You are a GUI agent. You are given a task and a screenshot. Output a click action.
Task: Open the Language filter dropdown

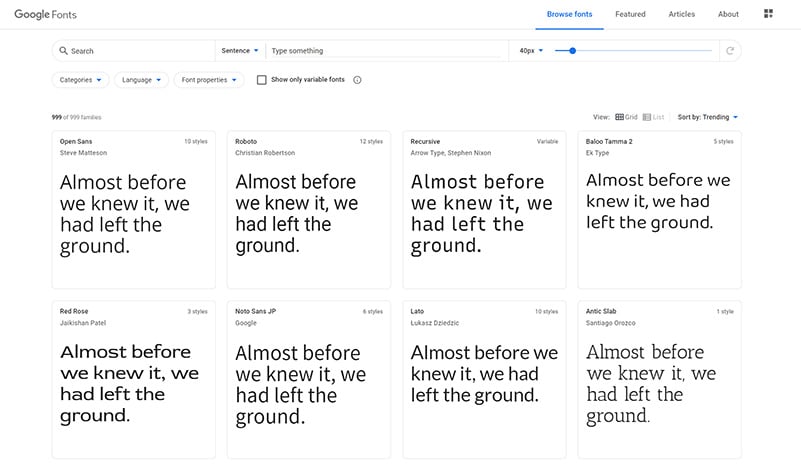coord(142,80)
